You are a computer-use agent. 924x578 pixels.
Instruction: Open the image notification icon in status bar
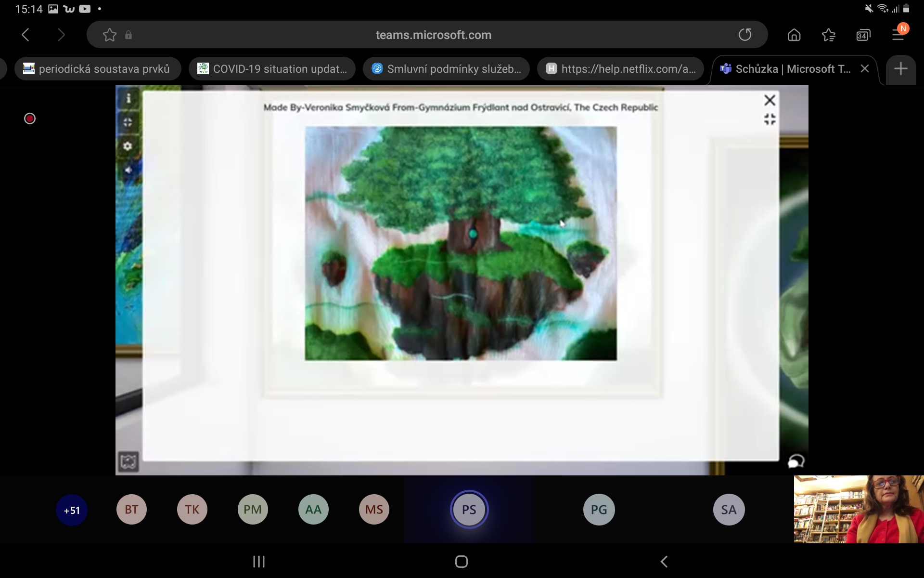point(53,9)
